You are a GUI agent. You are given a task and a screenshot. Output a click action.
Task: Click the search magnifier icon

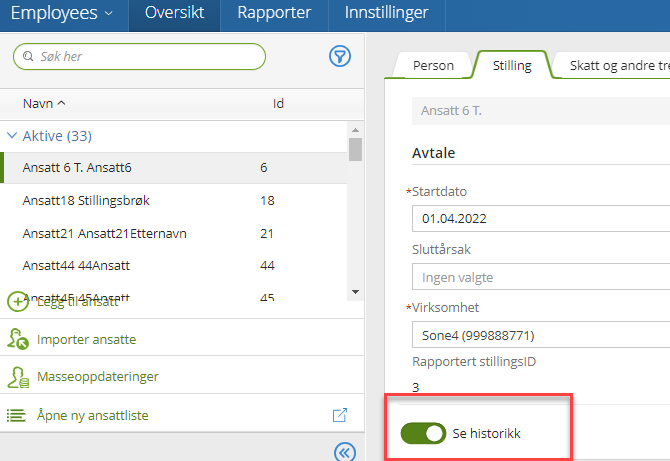[28, 56]
